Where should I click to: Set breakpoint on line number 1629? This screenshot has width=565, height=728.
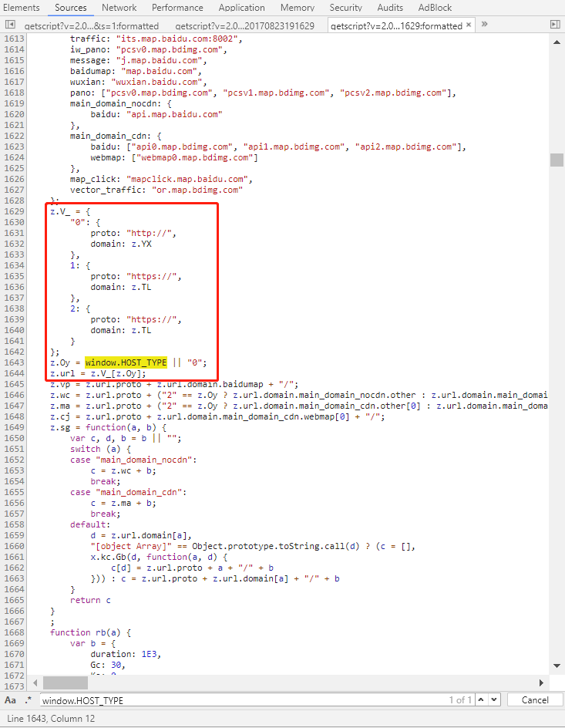pyautogui.click(x=15, y=211)
